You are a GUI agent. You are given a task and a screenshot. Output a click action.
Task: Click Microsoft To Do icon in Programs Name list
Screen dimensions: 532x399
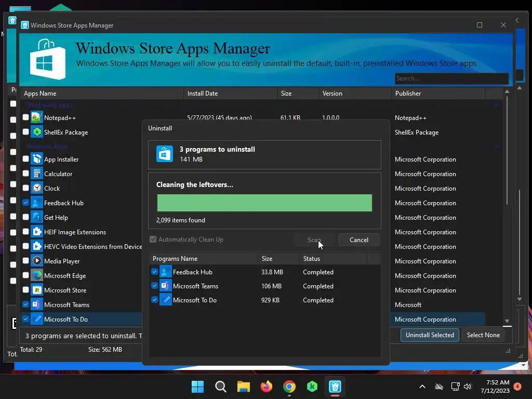point(166,300)
